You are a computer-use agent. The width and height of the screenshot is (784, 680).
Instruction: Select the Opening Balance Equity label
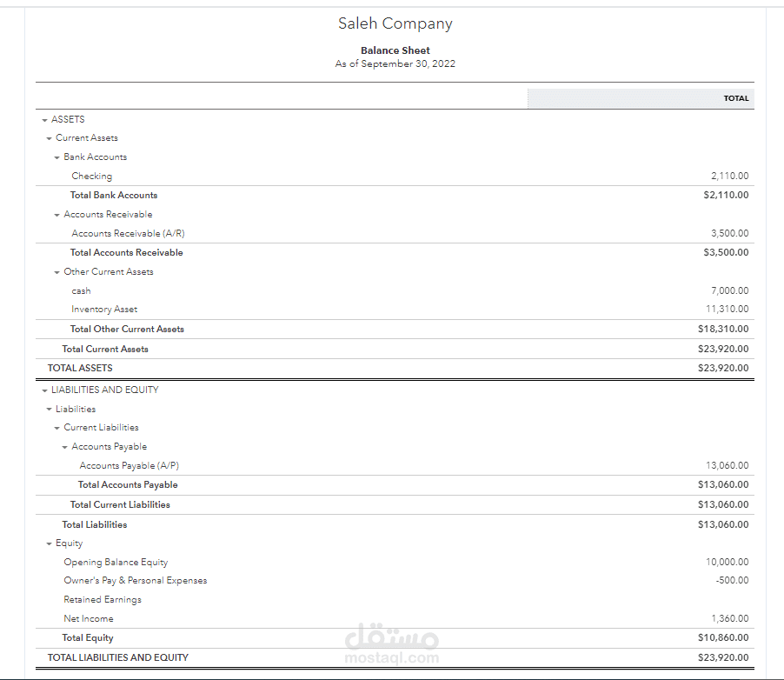click(x=116, y=563)
